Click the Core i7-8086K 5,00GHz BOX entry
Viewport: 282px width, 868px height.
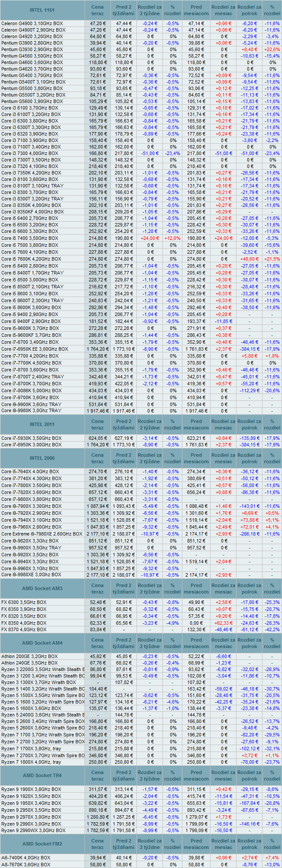coord(31,390)
